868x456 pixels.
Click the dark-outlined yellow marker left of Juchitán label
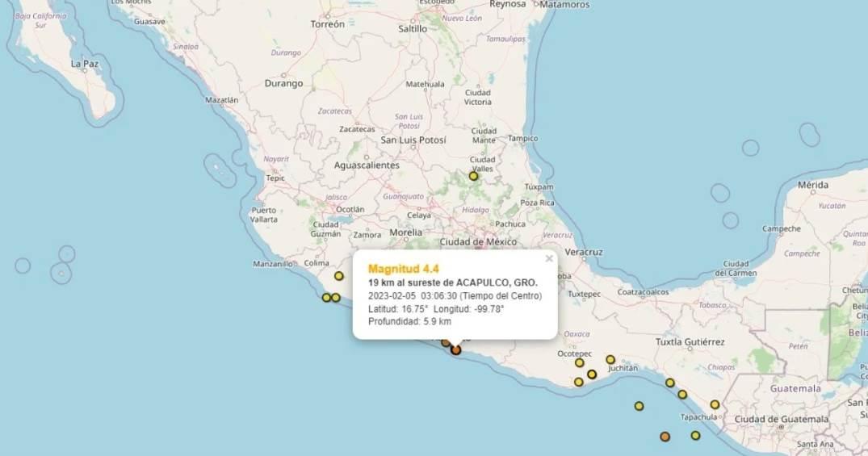point(592,374)
